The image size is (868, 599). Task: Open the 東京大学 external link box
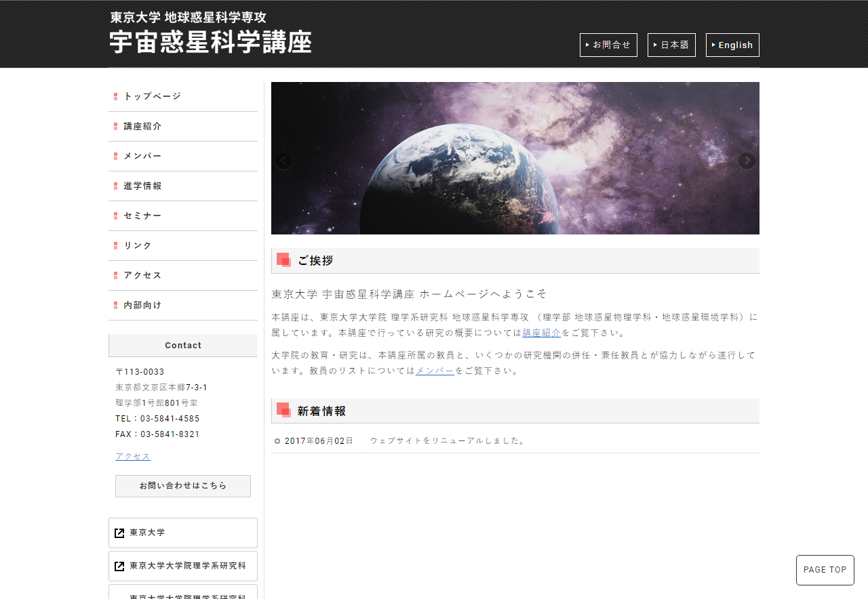tap(183, 533)
